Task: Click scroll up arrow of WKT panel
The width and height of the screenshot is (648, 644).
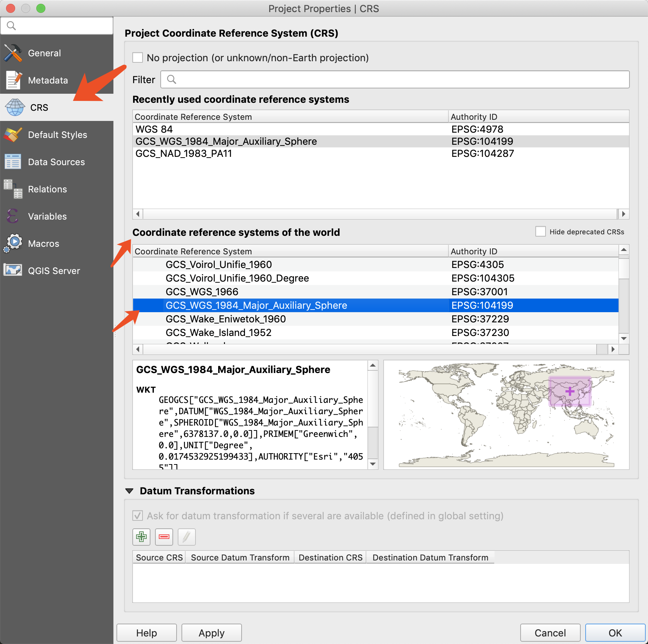Action: coord(373,365)
